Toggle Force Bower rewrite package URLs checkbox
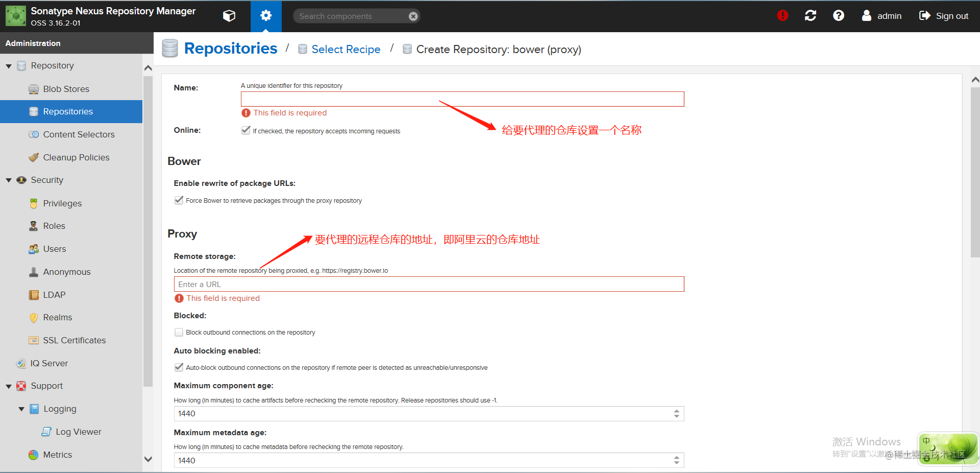 pos(179,200)
